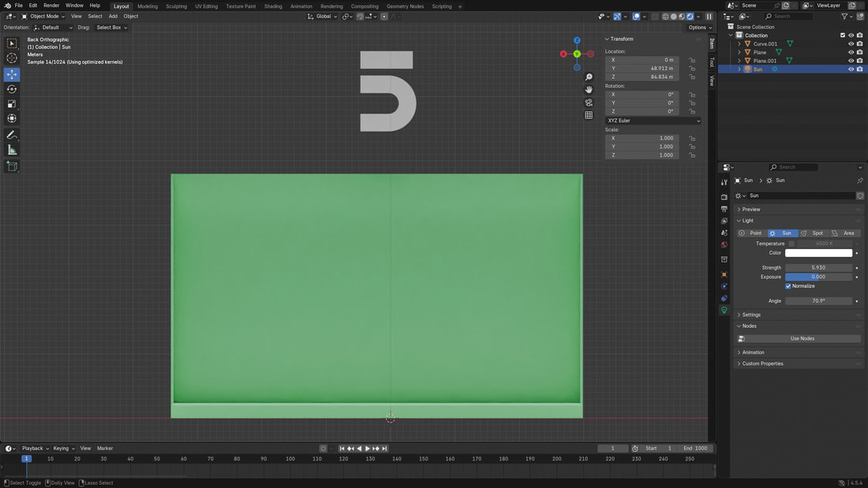Click the zoom magnifier viewport icon
The height and width of the screenshot is (488, 868).
coord(589,77)
